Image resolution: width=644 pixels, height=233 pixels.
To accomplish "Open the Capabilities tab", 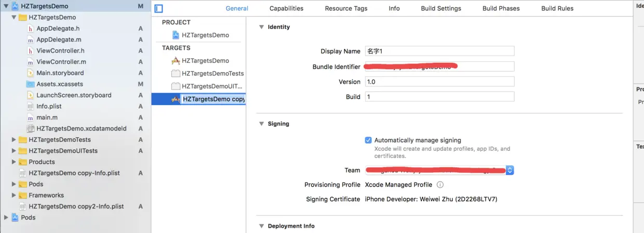I will (x=286, y=8).
